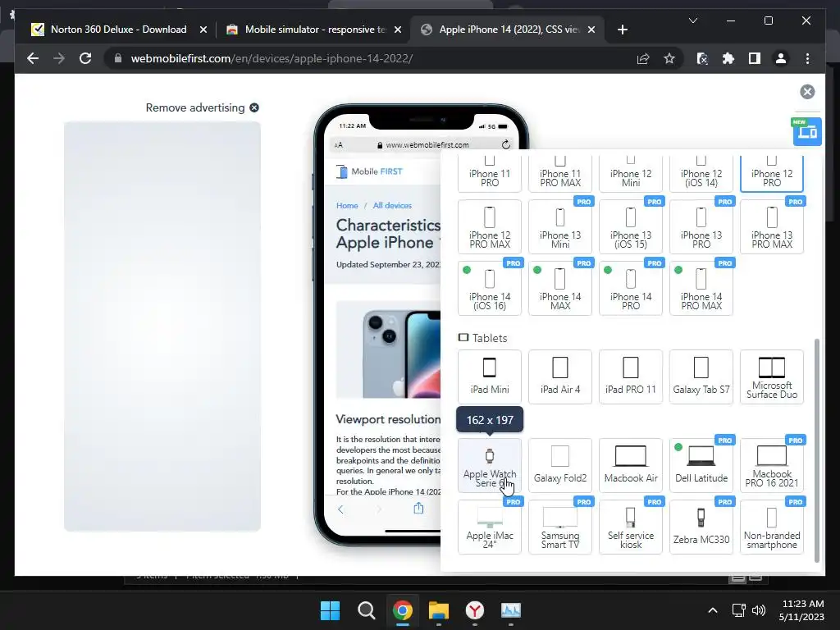Open All devices breadcrumb link
This screenshot has width=840, height=630.
pyautogui.click(x=392, y=205)
